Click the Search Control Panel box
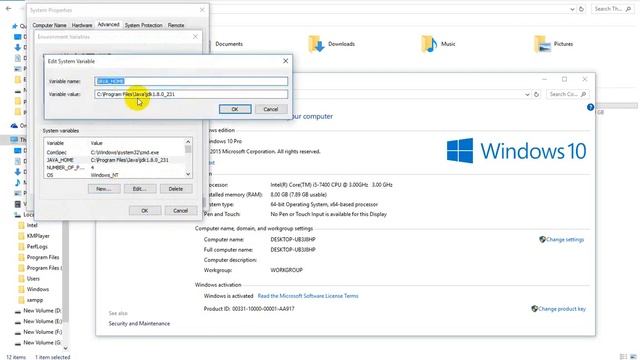This screenshot has height=360, width=640. 568,94
